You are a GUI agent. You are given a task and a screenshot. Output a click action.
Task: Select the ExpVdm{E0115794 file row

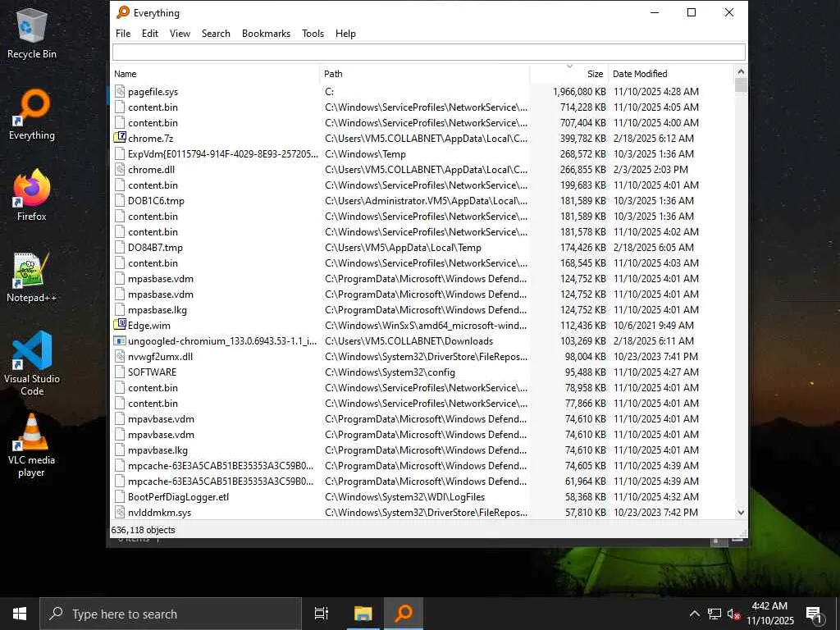click(x=422, y=153)
